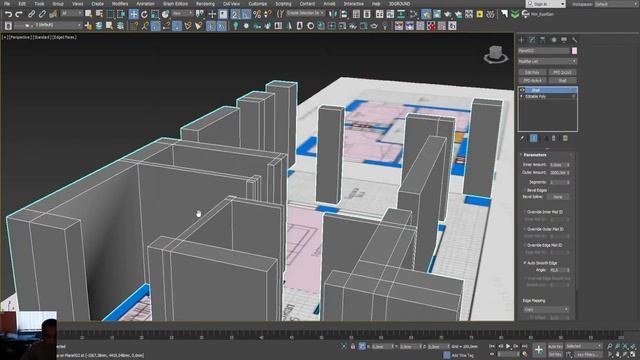This screenshot has height=360, width=640.
Task: Open the Graph Editors menu
Action: coord(176,4)
